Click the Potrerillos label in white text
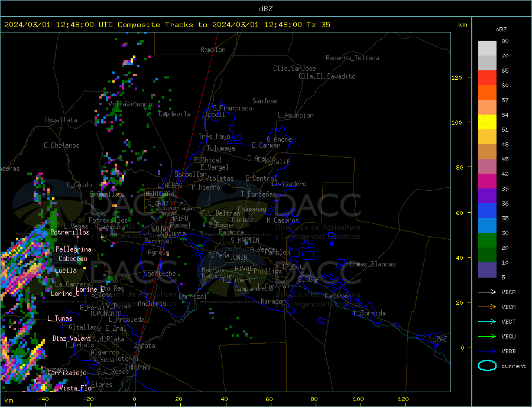Image resolution: width=532 pixels, height=407 pixels. [70, 232]
